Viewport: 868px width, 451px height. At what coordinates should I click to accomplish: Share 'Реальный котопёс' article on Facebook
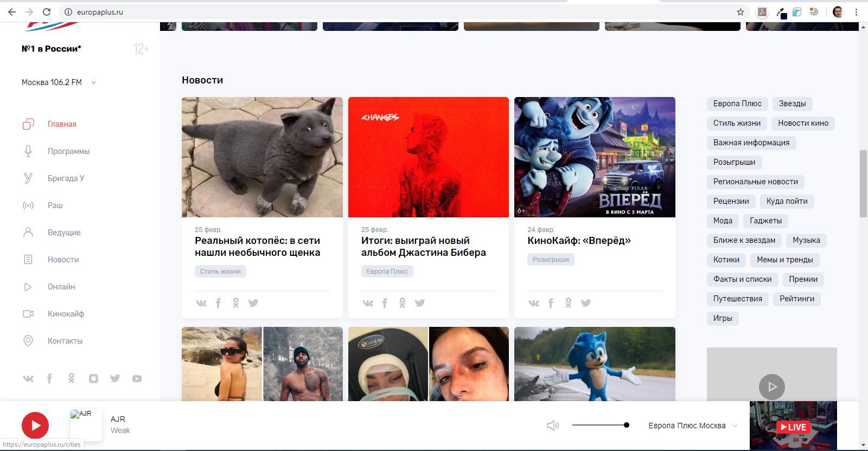[218, 303]
